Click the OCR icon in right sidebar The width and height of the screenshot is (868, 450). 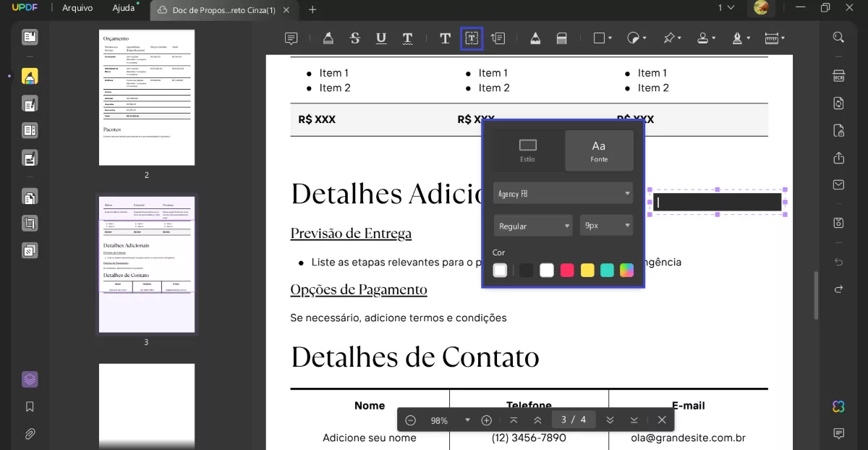[838, 76]
